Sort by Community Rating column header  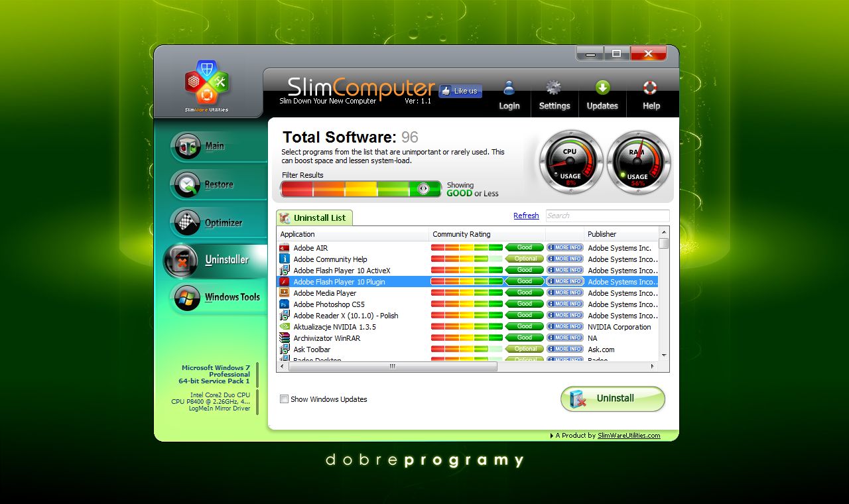(x=488, y=234)
